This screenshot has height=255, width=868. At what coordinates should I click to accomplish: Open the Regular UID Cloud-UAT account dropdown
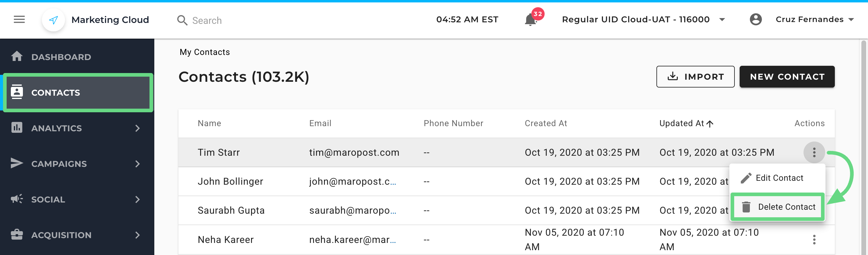point(722,20)
